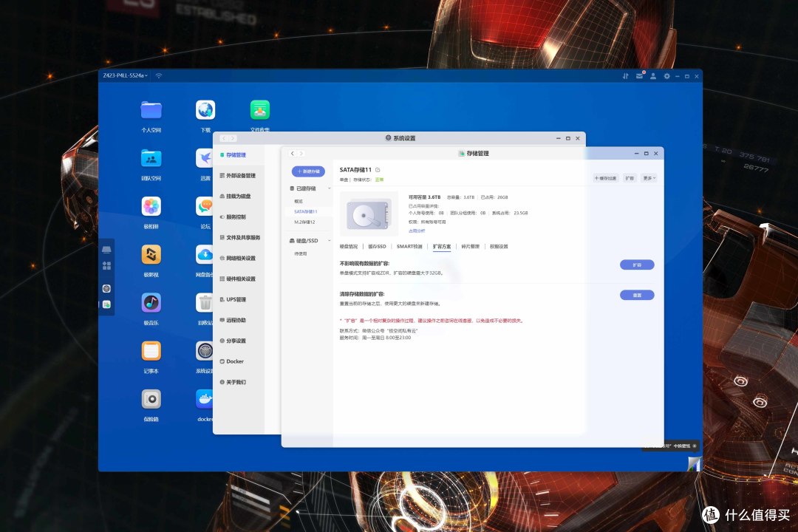Viewport: 798px width, 532px height.
Task: Open the 系统设置 desktop app icon
Action: (205, 351)
